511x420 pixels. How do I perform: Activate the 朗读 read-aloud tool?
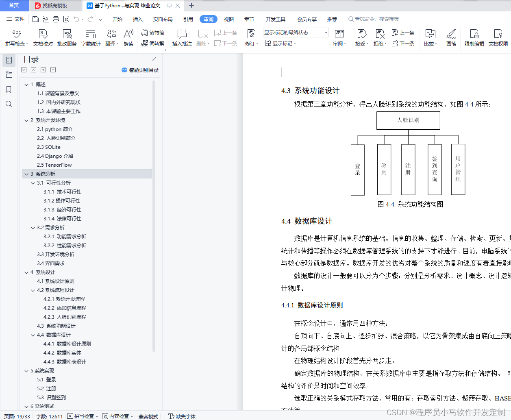click(x=128, y=38)
